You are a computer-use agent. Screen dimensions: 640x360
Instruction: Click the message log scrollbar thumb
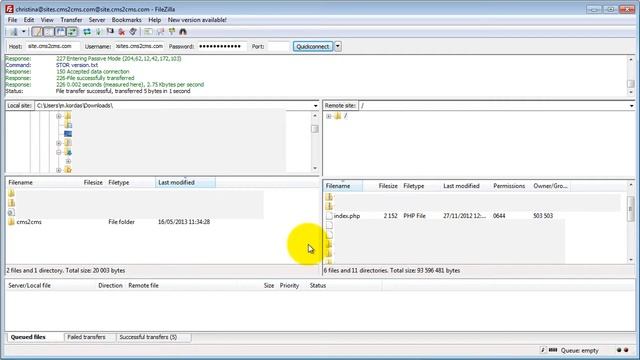631,84
